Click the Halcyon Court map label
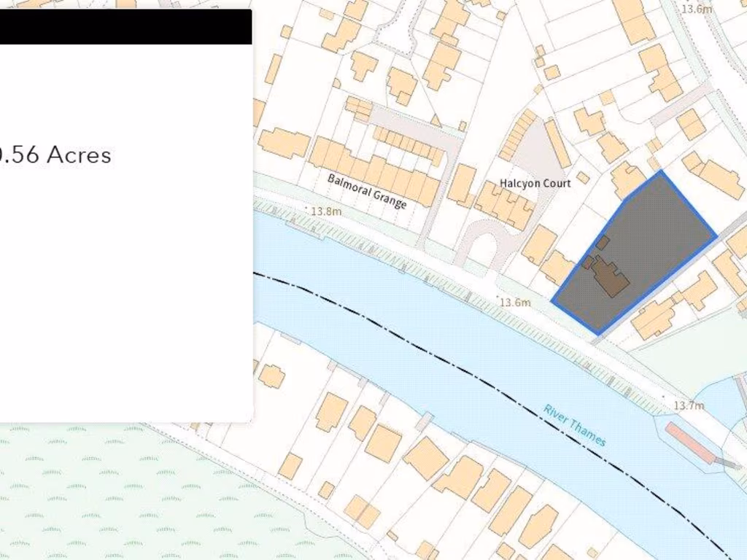The height and width of the screenshot is (560, 747). (535, 183)
